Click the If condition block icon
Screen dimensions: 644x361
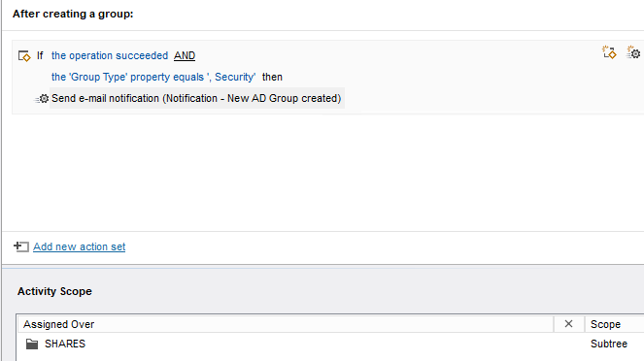click(x=24, y=55)
